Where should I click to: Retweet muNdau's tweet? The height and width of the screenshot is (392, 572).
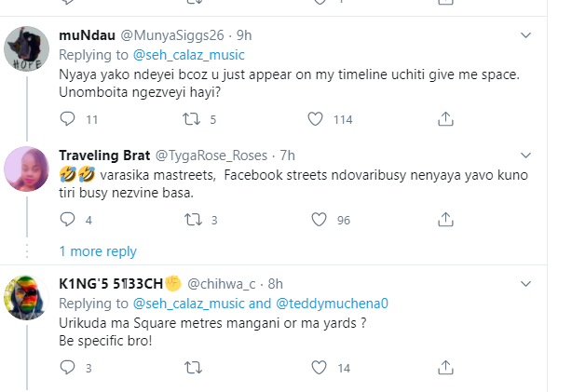pyautogui.click(x=193, y=118)
